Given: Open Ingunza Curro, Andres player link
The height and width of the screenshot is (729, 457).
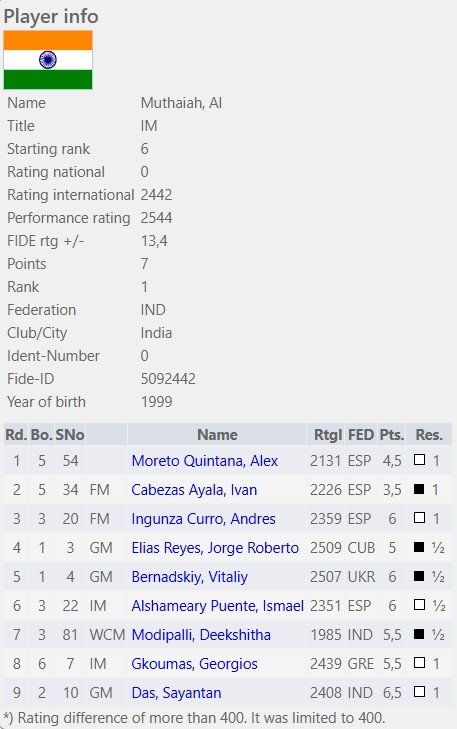Looking at the screenshot, I should [204, 518].
